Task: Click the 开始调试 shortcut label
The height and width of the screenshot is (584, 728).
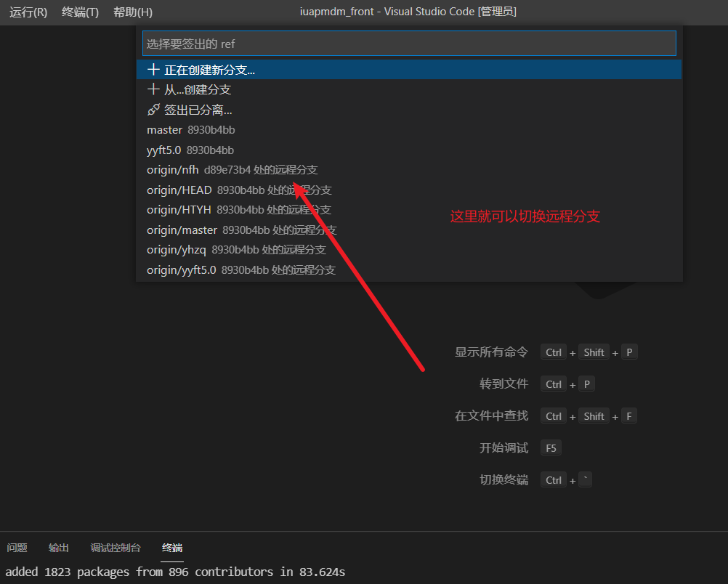Action: point(503,448)
